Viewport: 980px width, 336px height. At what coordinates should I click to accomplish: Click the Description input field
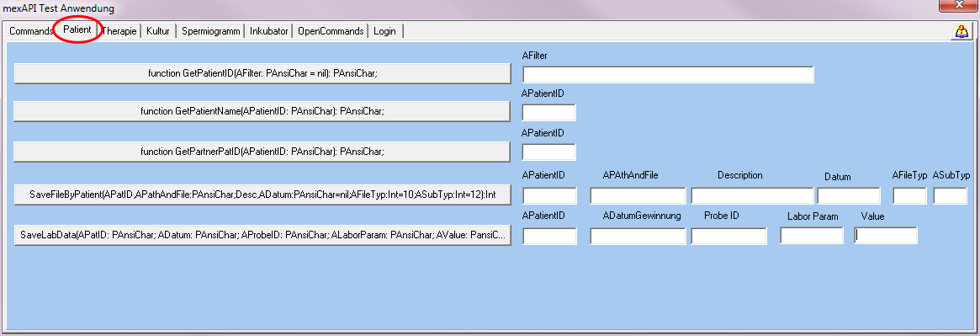coord(753,196)
